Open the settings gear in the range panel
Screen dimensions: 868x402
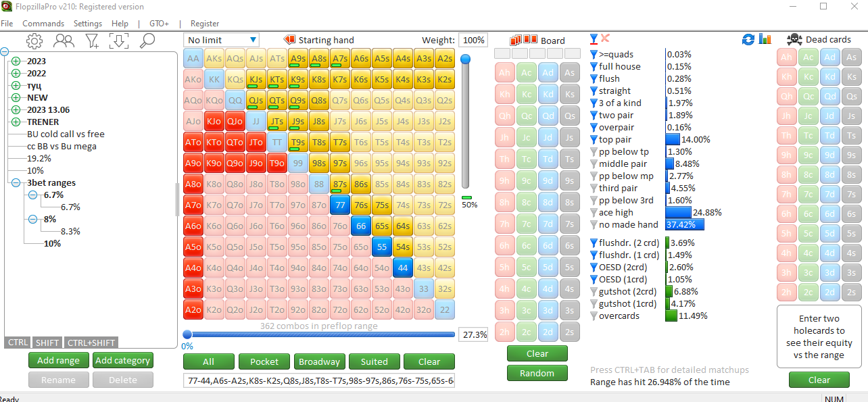[34, 41]
